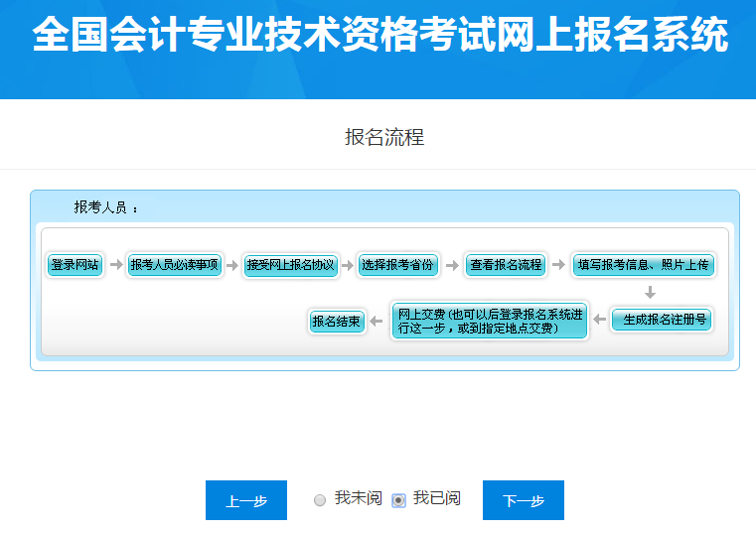This screenshot has width=756, height=533.
Task: Click 填写报考信息、照片上传 step
Action: coord(644,265)
